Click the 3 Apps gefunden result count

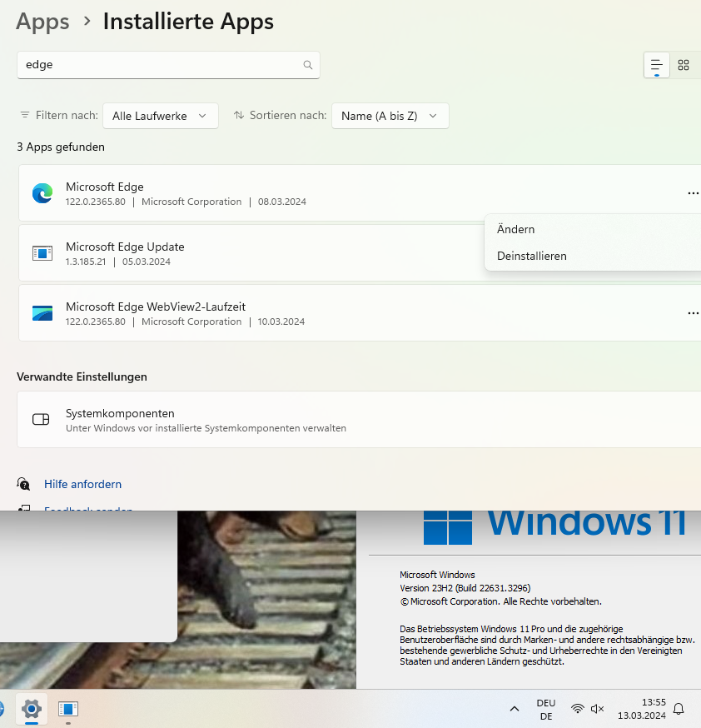click(x=61, y=147)
